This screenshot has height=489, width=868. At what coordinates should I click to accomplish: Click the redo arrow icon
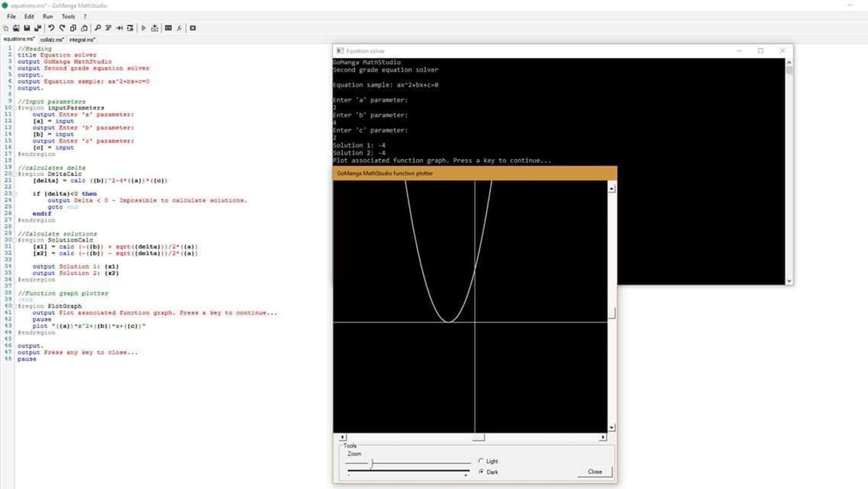point(62,28)
